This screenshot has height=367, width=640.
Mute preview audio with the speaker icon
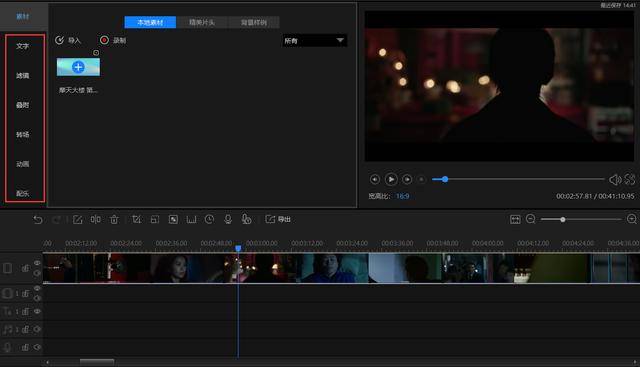(615, 180)
